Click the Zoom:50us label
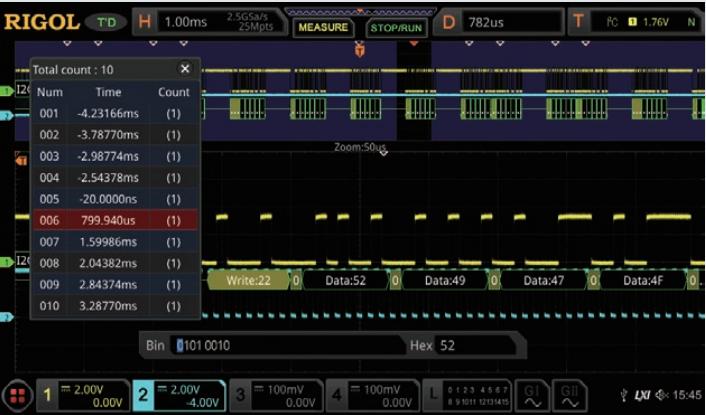The width and height of the screenshot is (706, 415). click(x=360, y=147)
